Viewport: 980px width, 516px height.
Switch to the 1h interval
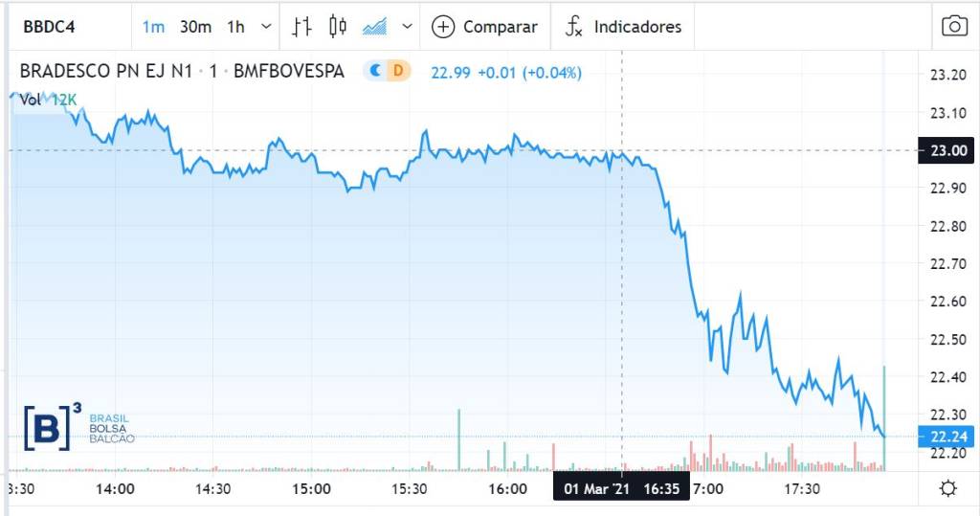[x=235, y=27]
